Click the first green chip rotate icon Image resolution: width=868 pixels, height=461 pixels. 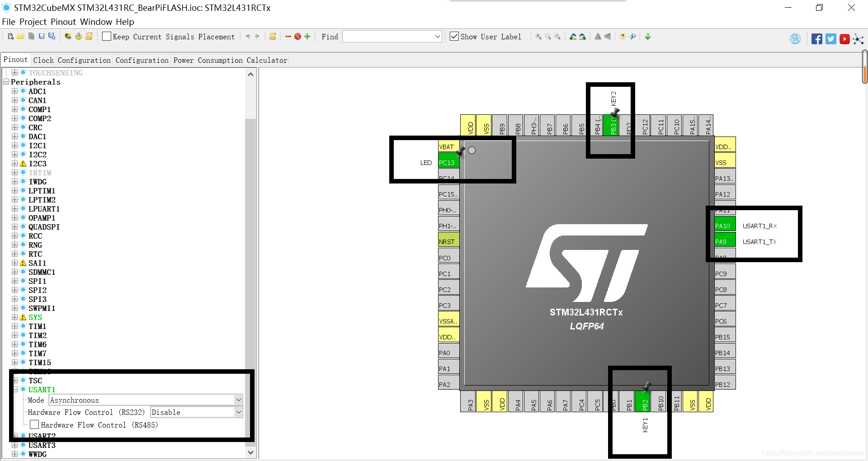pos(573,37)
